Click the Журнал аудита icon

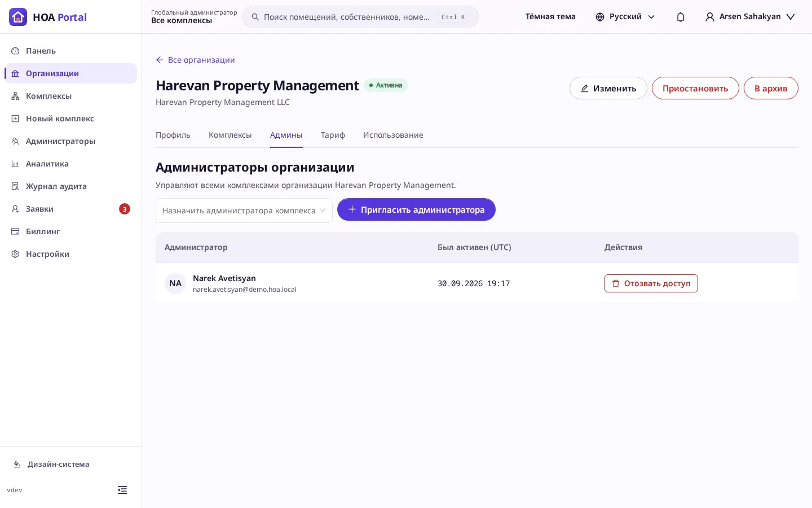pos(15,186)
